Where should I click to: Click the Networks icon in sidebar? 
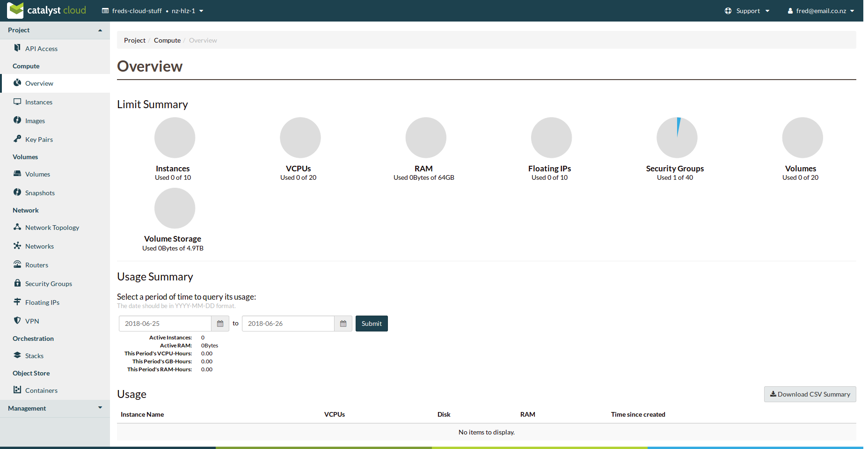coord(17,246)
